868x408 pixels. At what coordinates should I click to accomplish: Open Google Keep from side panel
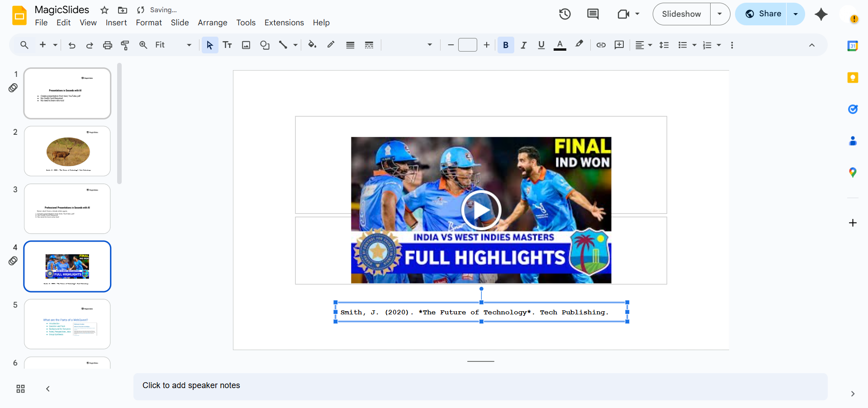pyautogui.click(x=853, y=77)
